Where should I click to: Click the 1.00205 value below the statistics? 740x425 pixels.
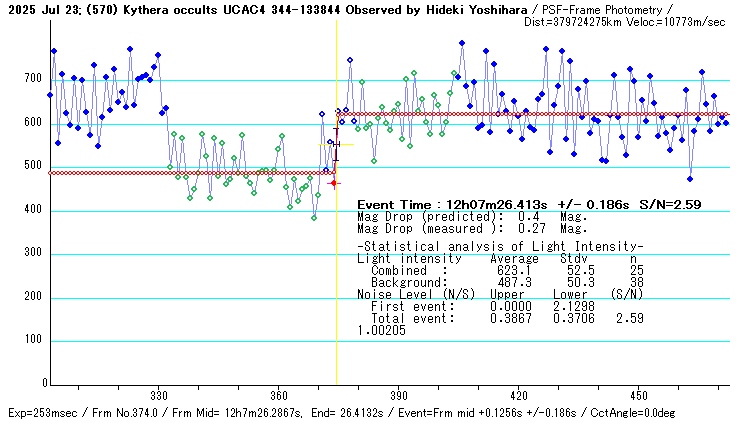[380, 330]
